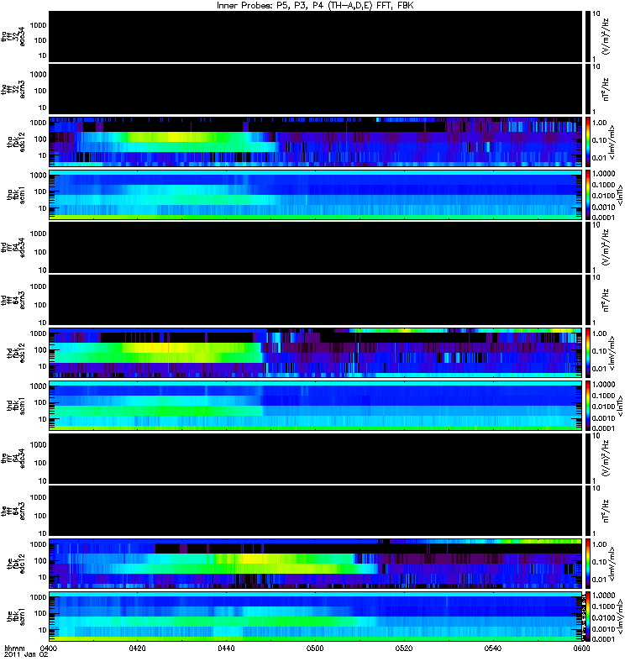This screenshot has height=672, width=630.
Task: Click the 0520 time axis label
Action: click(404, 648)
